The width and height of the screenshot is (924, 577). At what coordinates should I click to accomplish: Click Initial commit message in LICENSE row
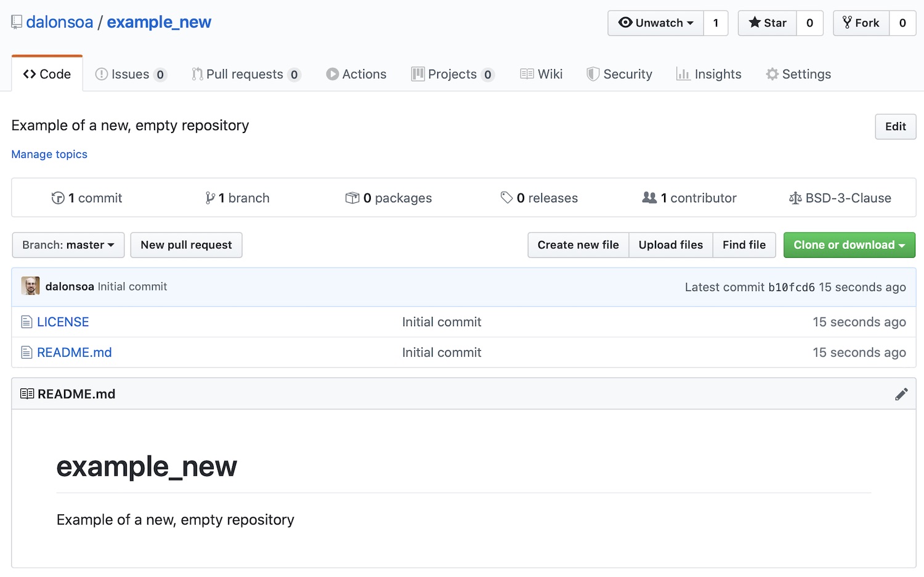[x=442, y=322]
